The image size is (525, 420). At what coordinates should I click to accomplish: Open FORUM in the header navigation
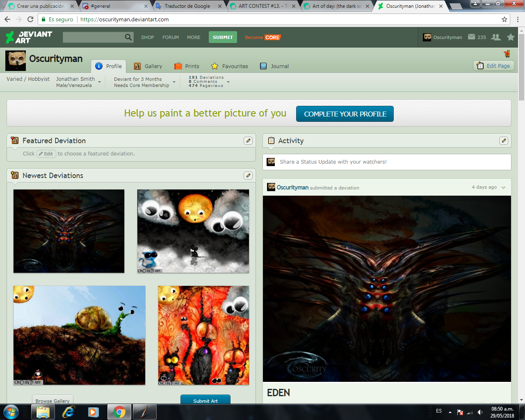[171, 37]
